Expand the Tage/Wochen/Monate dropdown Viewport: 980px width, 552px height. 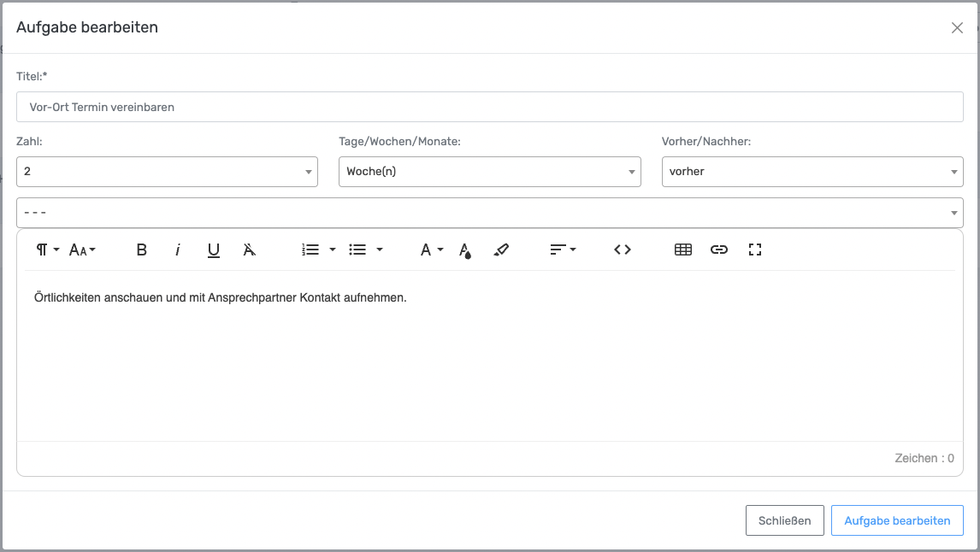click(x=489, y=171)
